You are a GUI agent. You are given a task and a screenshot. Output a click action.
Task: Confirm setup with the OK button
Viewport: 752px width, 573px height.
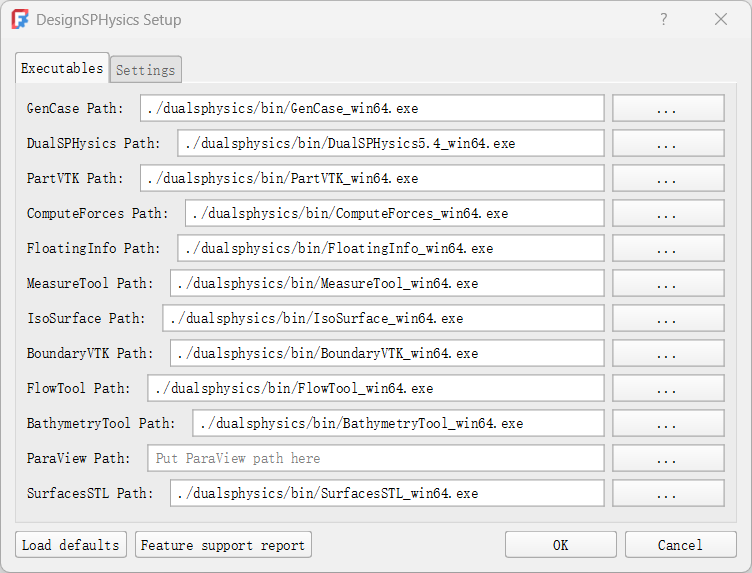[560, 545]
